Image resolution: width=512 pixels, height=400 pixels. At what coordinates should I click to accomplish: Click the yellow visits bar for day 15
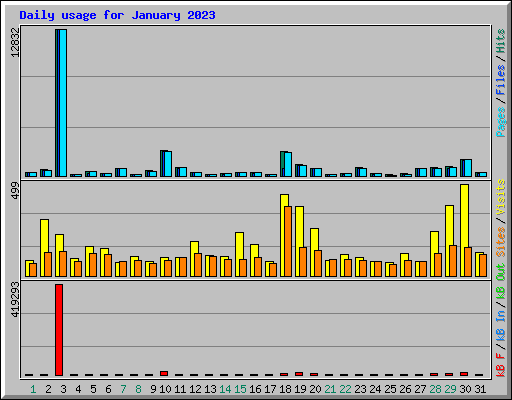point(239,254)
